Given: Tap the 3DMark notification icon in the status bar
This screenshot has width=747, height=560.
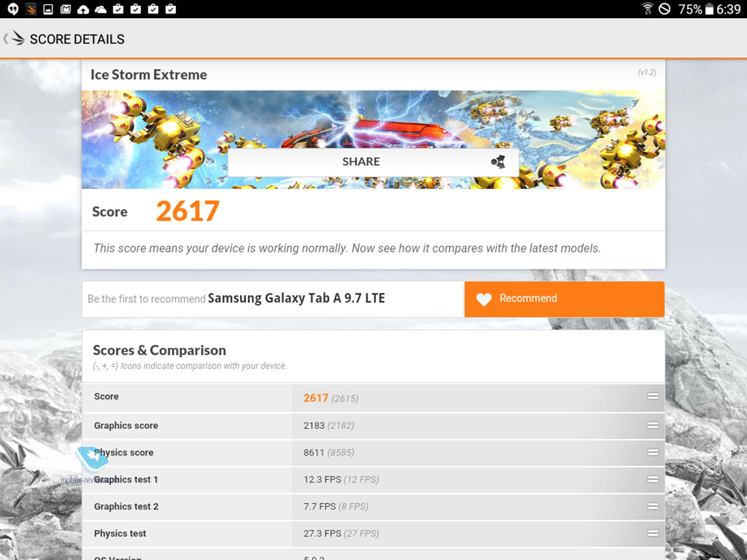Looking at the screenshot, I should 31,9.
